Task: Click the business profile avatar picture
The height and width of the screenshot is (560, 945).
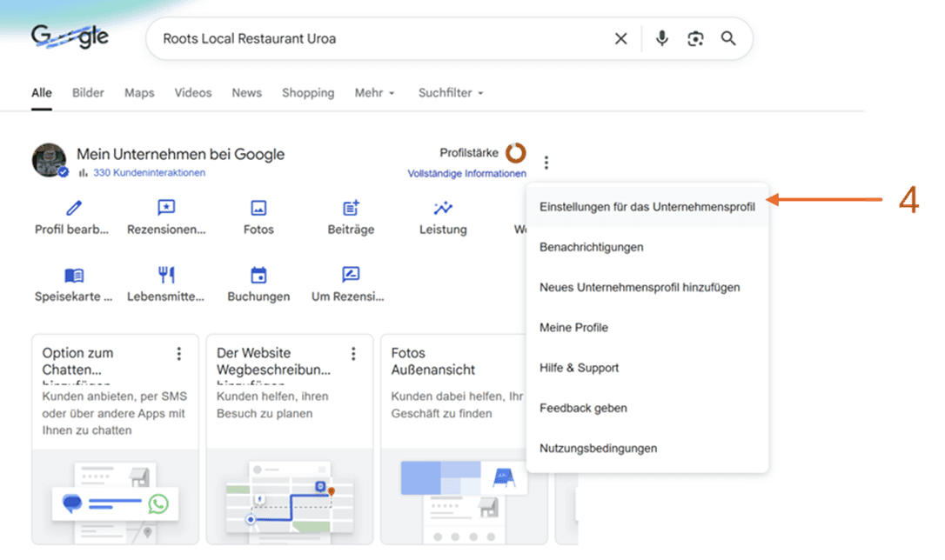Action: point(49,160)
